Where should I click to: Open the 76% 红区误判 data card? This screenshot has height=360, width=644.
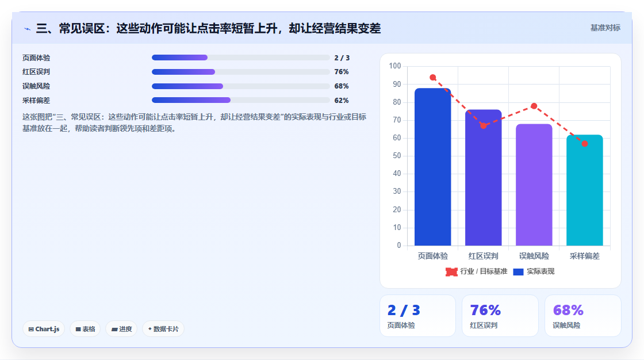pos(500,316)
